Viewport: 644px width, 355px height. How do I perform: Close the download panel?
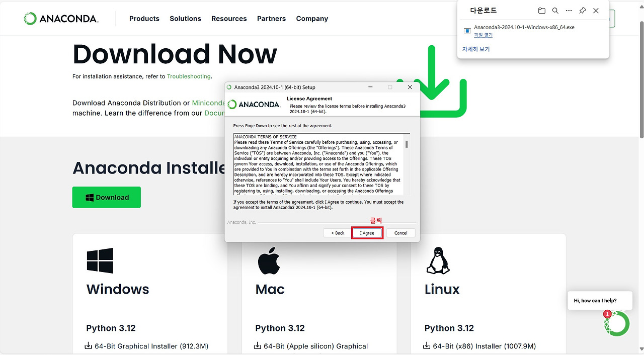[x=596, y=11]
